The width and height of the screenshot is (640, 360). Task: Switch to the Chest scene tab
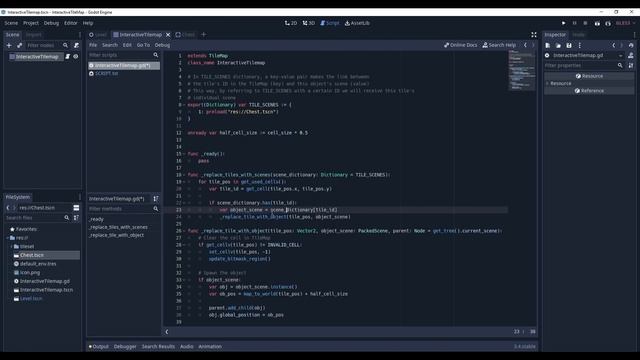click(185, 35)
